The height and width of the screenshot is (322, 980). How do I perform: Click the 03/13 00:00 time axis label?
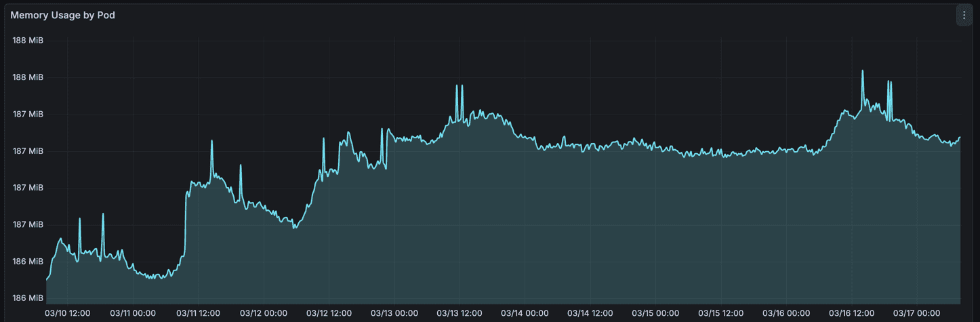[394, 313]
